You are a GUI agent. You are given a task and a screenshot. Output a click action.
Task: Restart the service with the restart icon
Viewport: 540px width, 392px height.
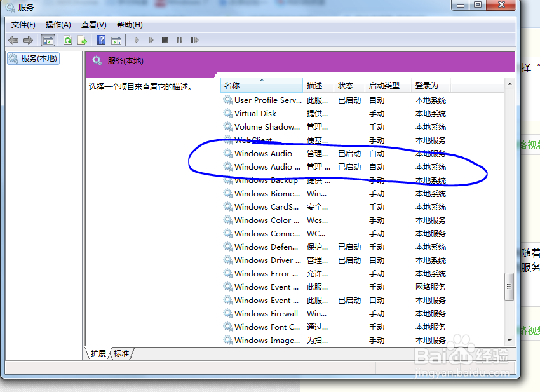coord(194,40)
